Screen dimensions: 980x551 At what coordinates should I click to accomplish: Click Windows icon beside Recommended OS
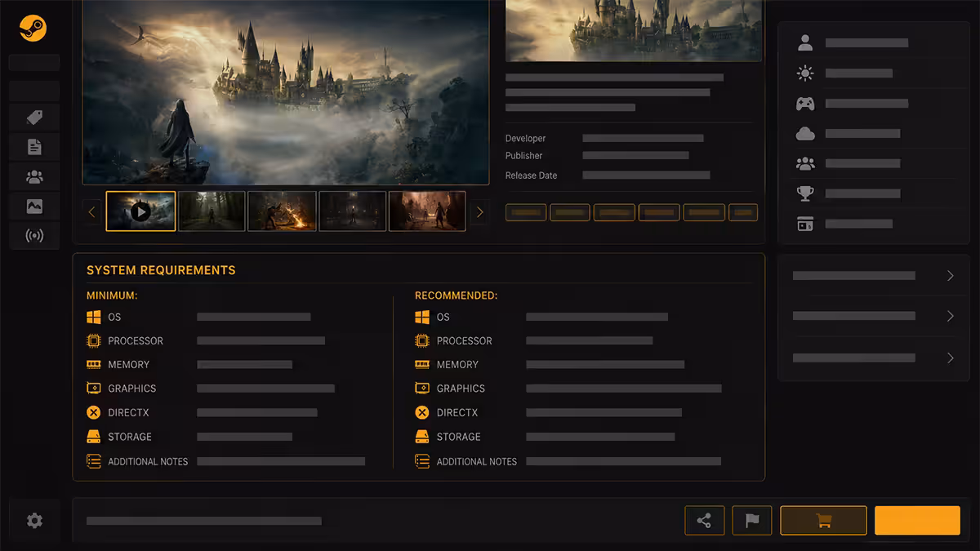point(422,317)
